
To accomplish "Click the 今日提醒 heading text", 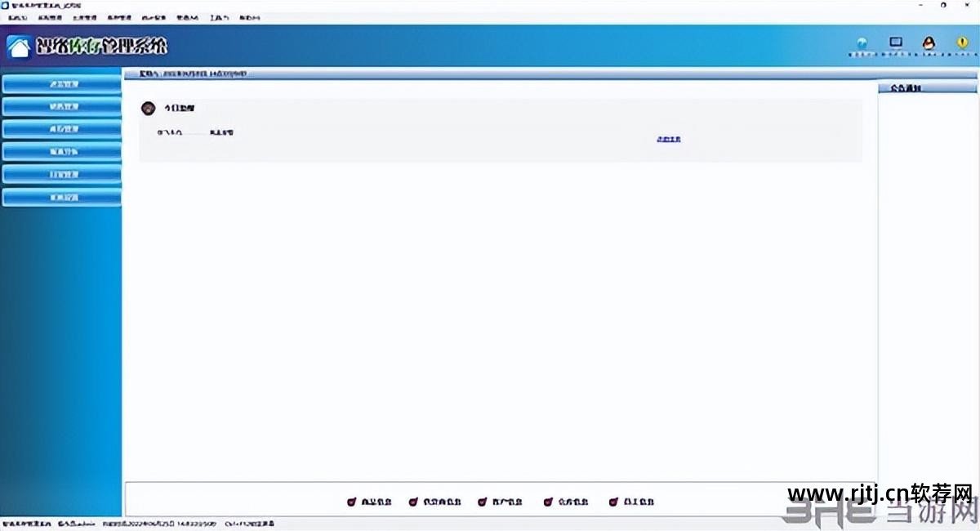I will pos(180,108).
